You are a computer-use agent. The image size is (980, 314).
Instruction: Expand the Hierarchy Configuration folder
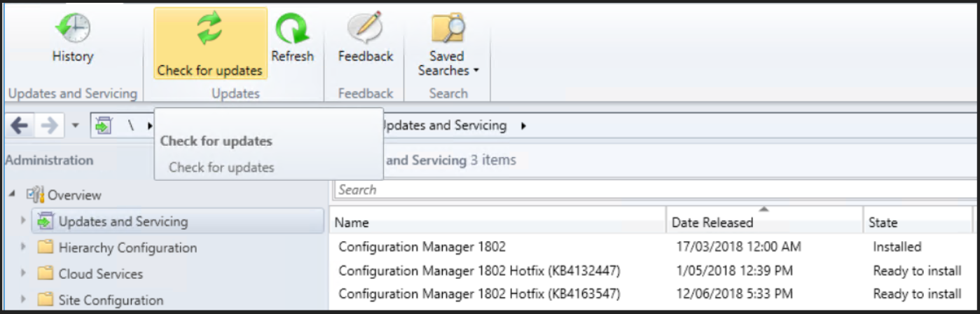click(23, 247)
